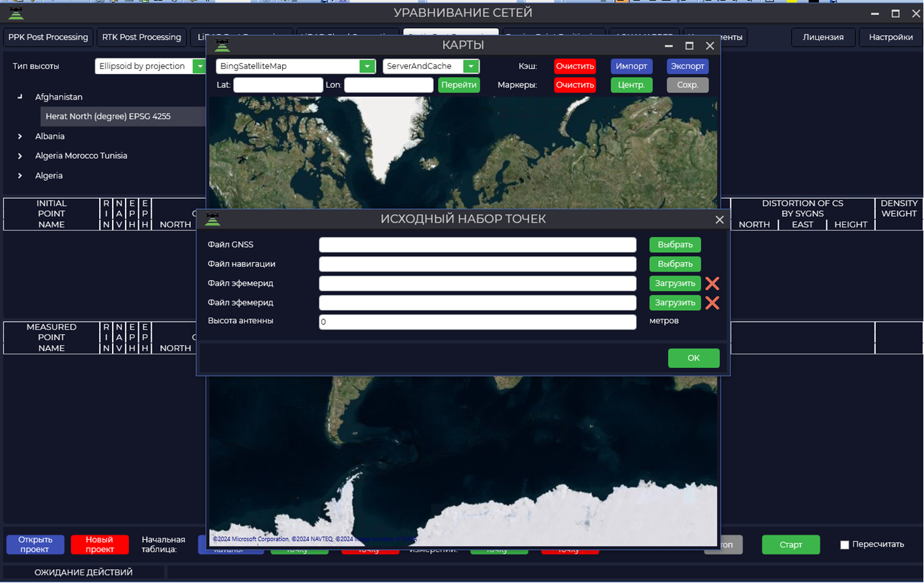Toggle the Пересчитать checkbox
924x583 pixels.
(x=845, y=545)
